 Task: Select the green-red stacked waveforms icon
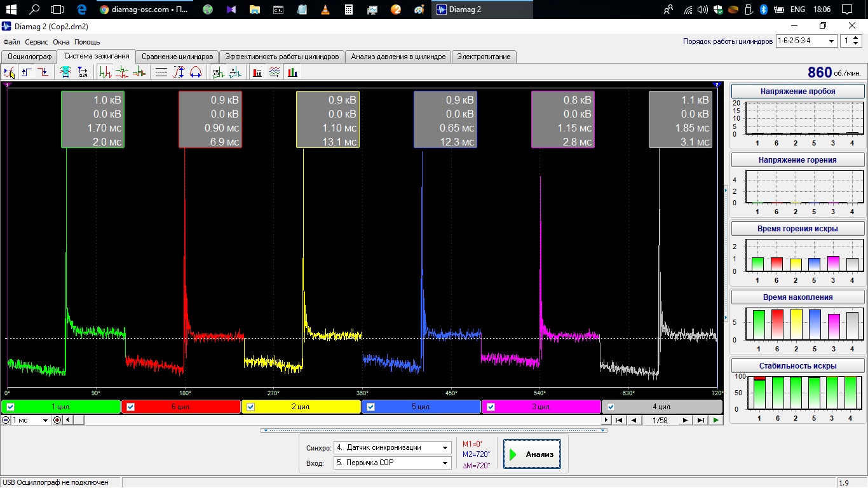pos(122,72)
